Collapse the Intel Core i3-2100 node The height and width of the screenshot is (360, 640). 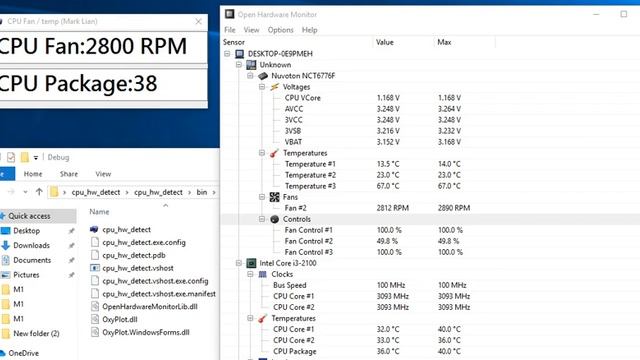(x=239, y=263)
